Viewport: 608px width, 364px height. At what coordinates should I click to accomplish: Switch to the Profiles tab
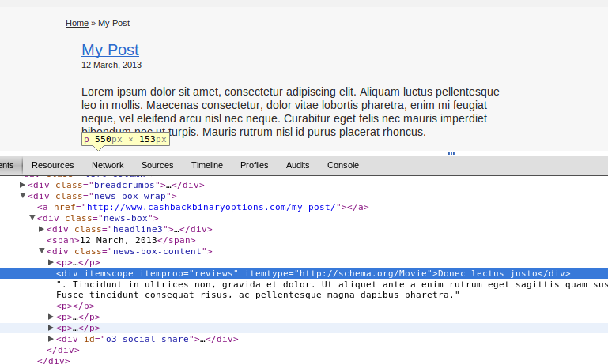click(255, 165)
